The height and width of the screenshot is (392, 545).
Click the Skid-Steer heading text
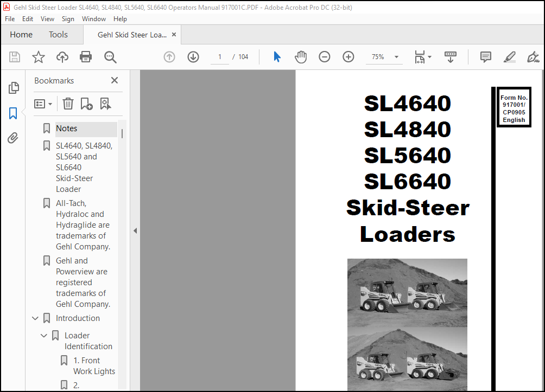pos(408,208)
